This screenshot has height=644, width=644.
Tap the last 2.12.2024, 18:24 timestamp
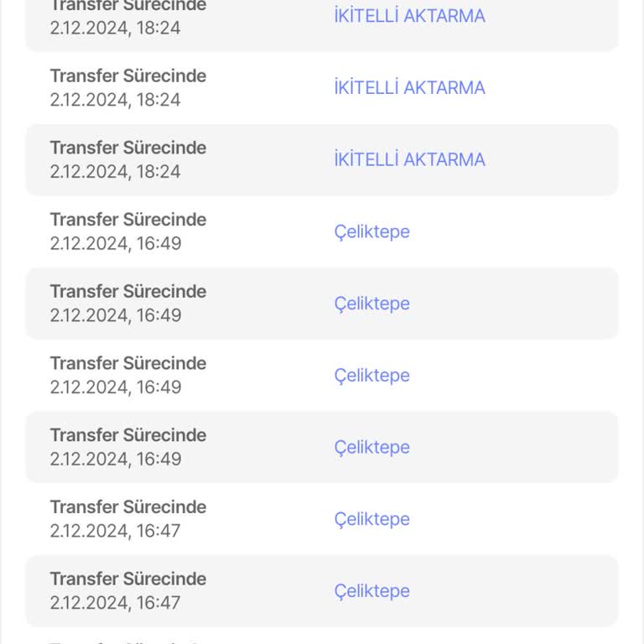(115, 171)
